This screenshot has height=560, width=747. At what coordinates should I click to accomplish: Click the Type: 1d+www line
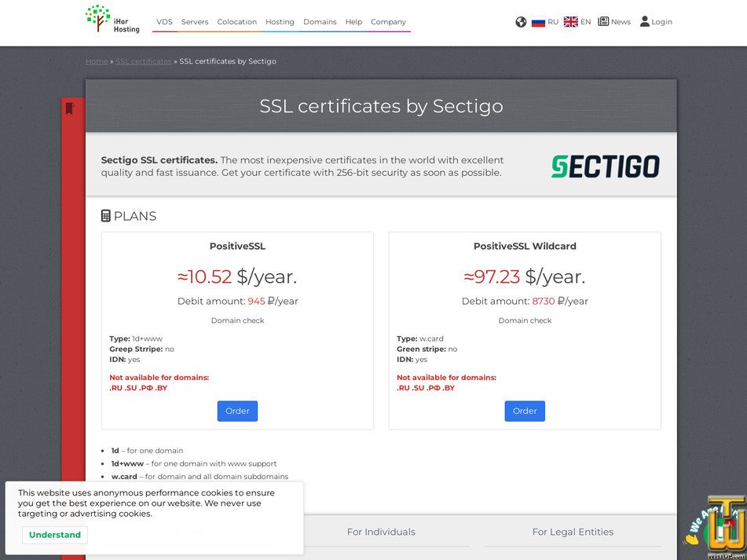pyautogui.click(x=136, y=339)
